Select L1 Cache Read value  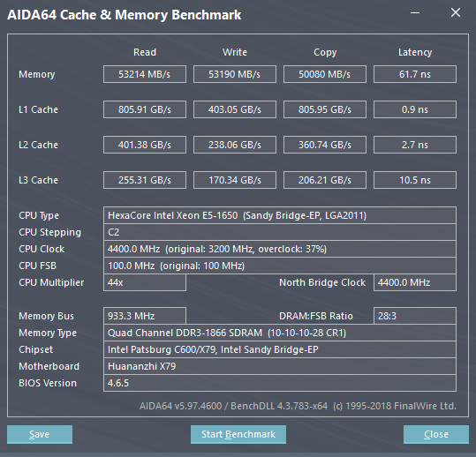[x=145, y=109]
